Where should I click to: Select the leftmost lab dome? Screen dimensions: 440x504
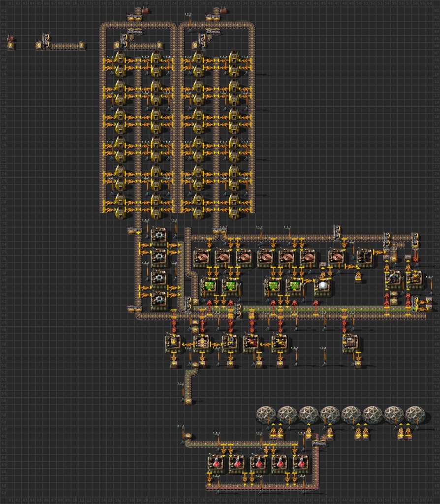(x=266, y=414)
